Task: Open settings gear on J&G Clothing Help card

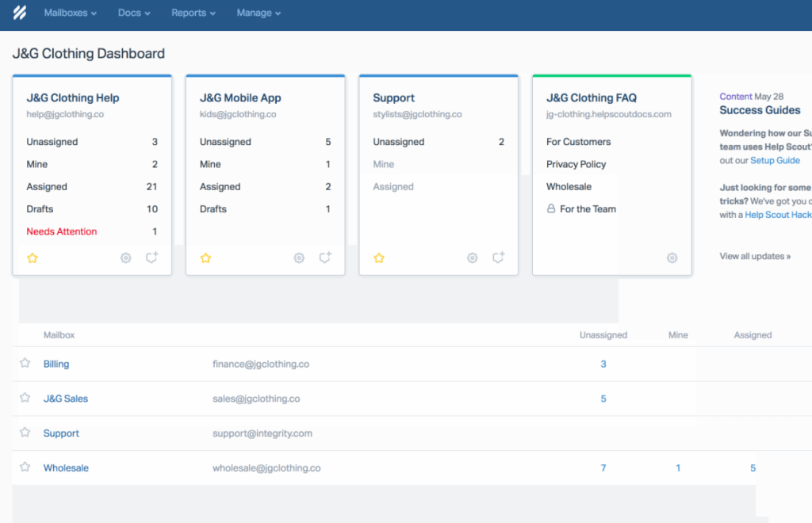Action: [125, 258]
